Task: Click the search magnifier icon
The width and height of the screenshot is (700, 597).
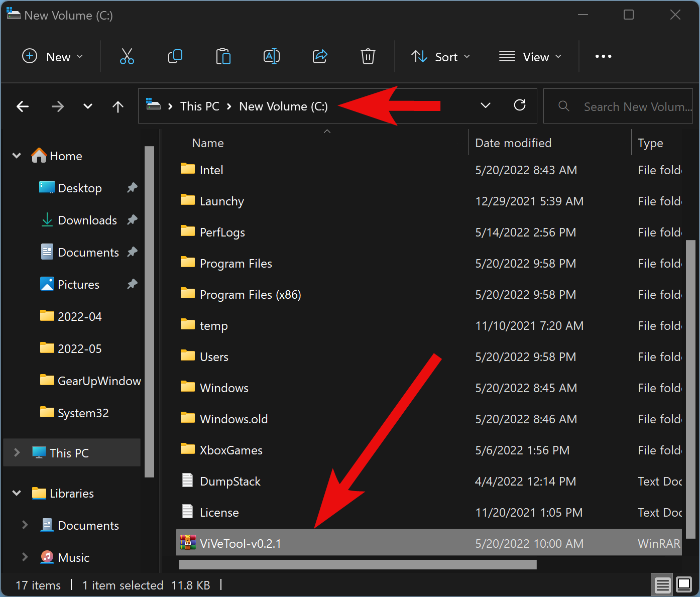Action: (x=564, y=106)
